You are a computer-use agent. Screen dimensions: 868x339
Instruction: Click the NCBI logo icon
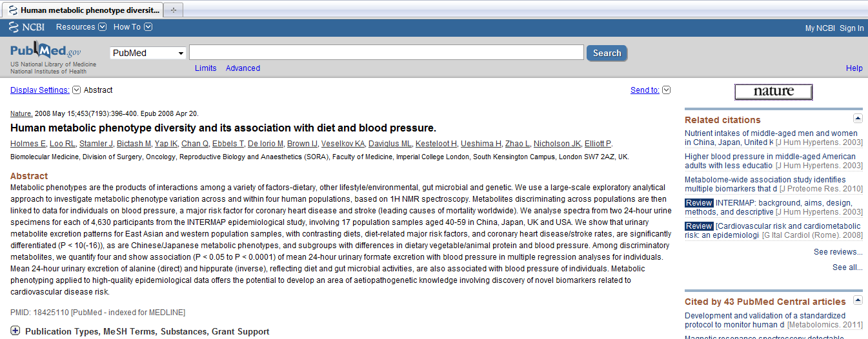click(26, 27)
